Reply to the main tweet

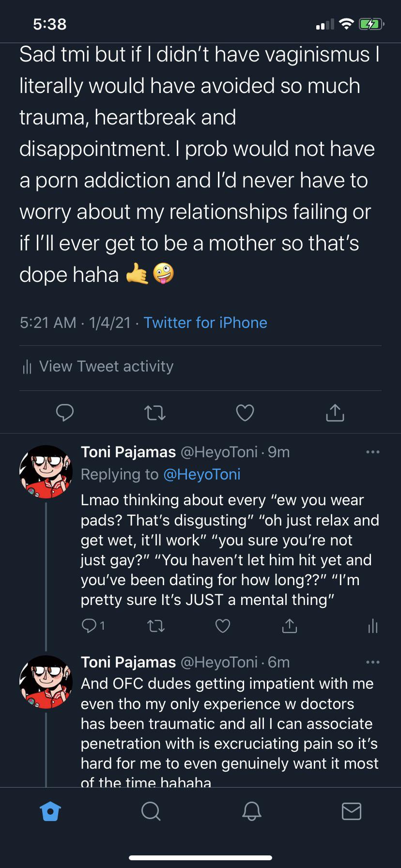pyautogui.click(x=65, y=412)
